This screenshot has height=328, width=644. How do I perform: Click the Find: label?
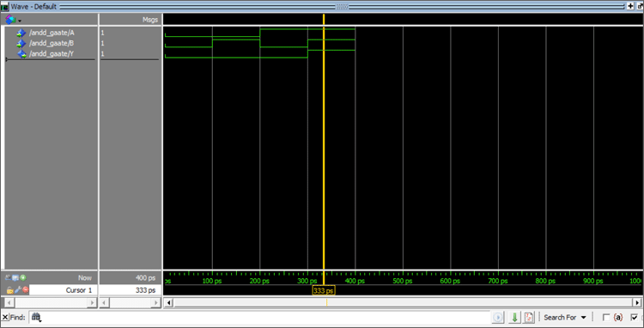pyautogui.click(x=18, y=318)
